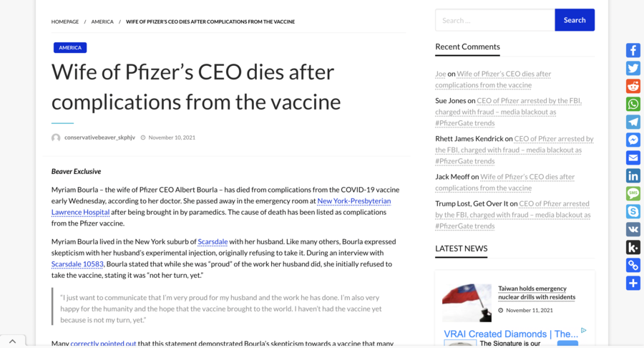Share article on LinkedIn
The width and height of the screenshot is (644, 348).
(633, 175)
